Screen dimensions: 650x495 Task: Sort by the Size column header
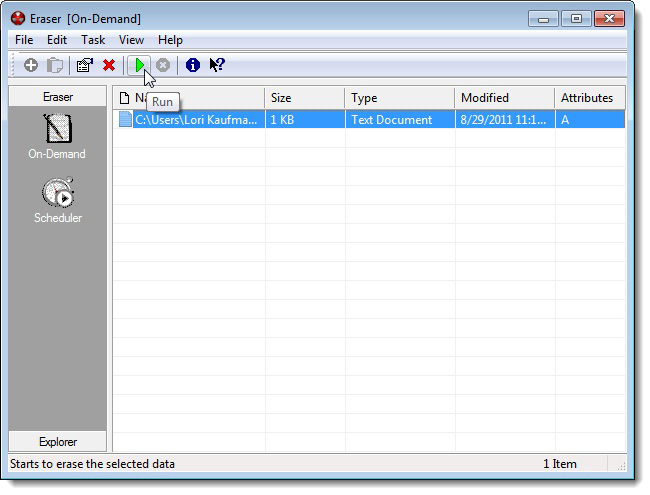pos(305,98)
